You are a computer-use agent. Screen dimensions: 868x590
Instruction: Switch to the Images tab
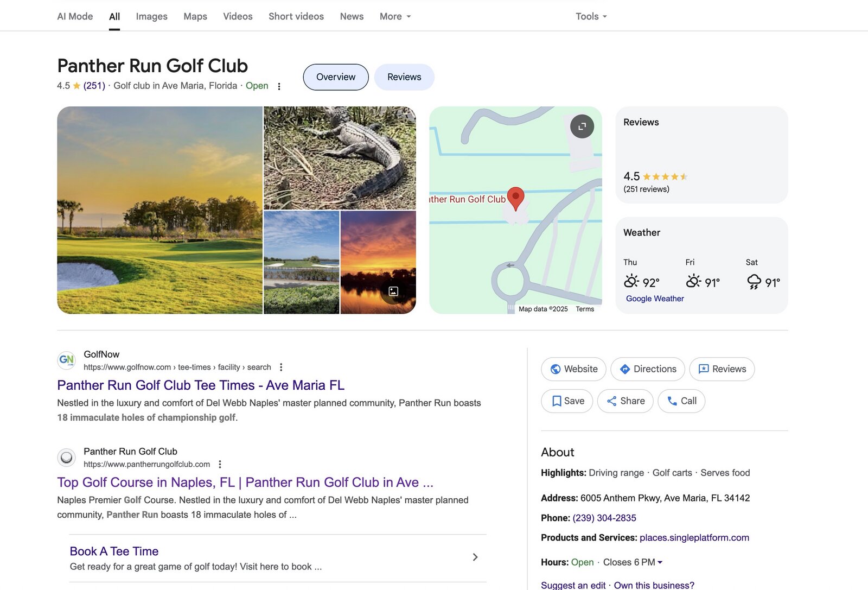(x=151, y=16)
